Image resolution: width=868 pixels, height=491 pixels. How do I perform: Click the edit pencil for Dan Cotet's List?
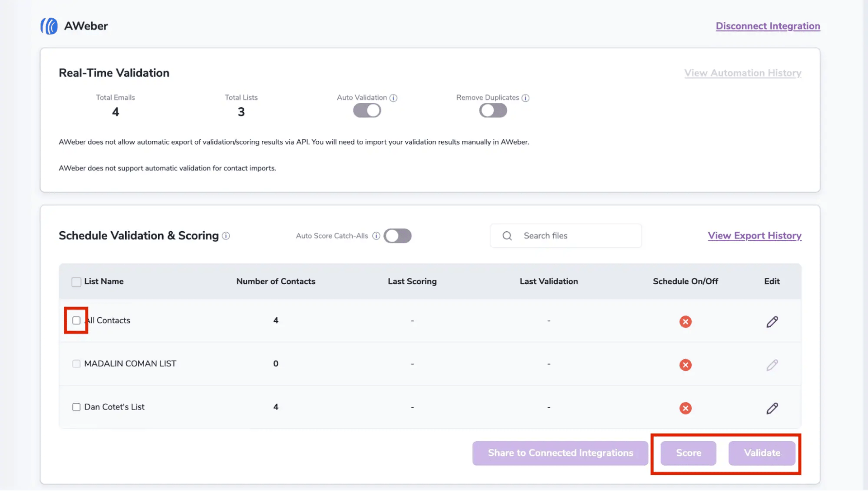click(x=772, y=408)
